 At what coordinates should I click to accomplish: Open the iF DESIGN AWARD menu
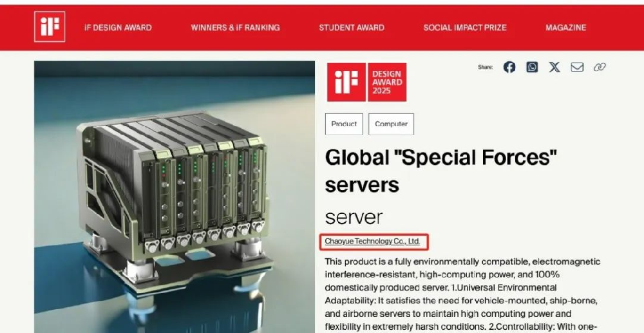[118, 28]
